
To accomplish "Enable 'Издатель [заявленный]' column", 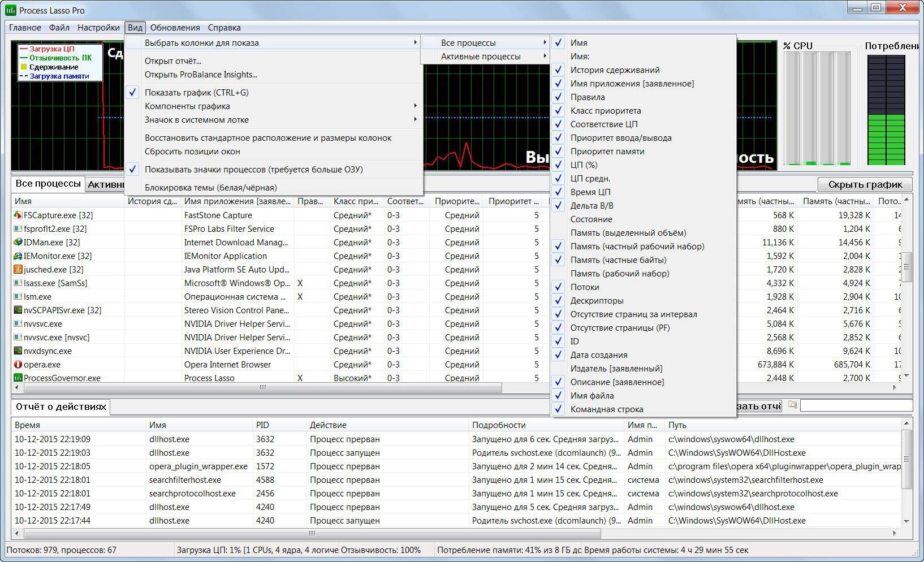I will tap(643, 368).
